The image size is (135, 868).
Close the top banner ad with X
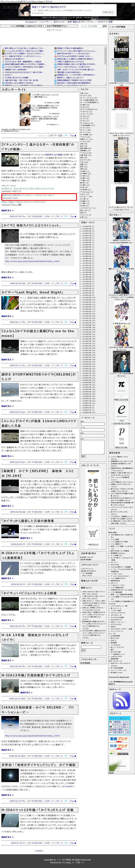pyautogui.click(x=133, y=5)
